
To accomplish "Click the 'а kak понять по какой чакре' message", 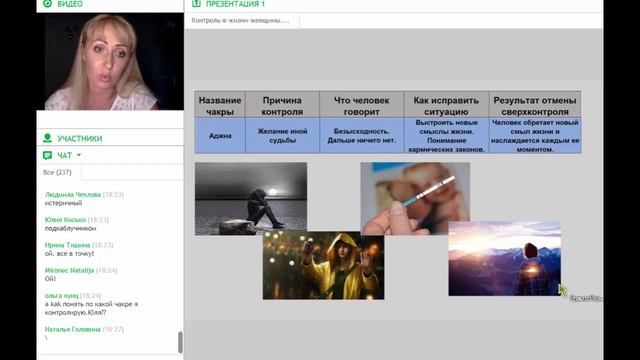I will pyautogui.click(x=91, y=308).
